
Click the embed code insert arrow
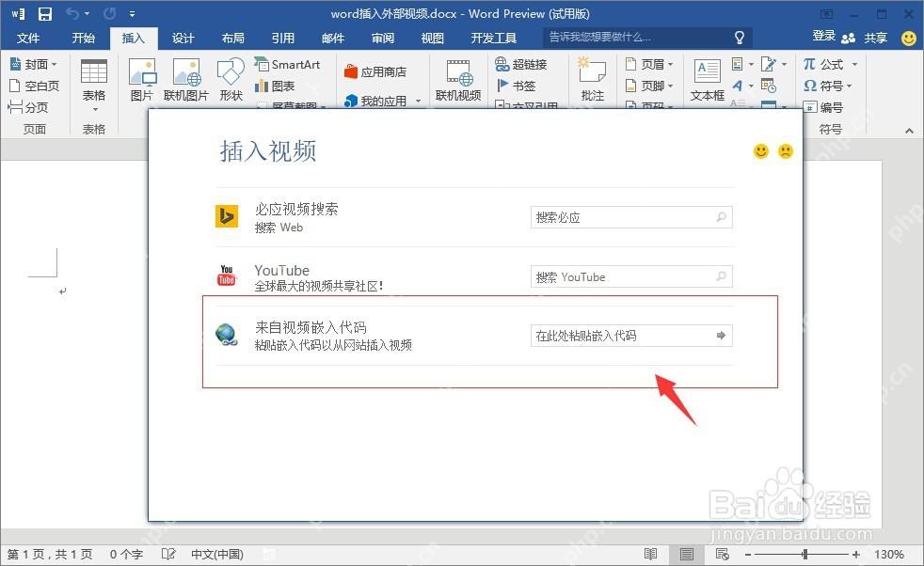point(721,335)
